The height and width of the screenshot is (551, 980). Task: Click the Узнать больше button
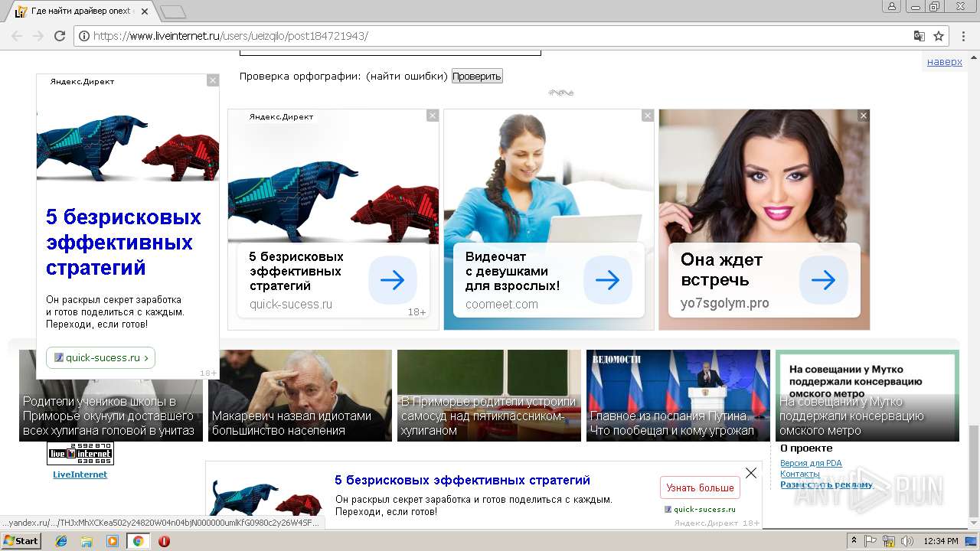[700, 487]
